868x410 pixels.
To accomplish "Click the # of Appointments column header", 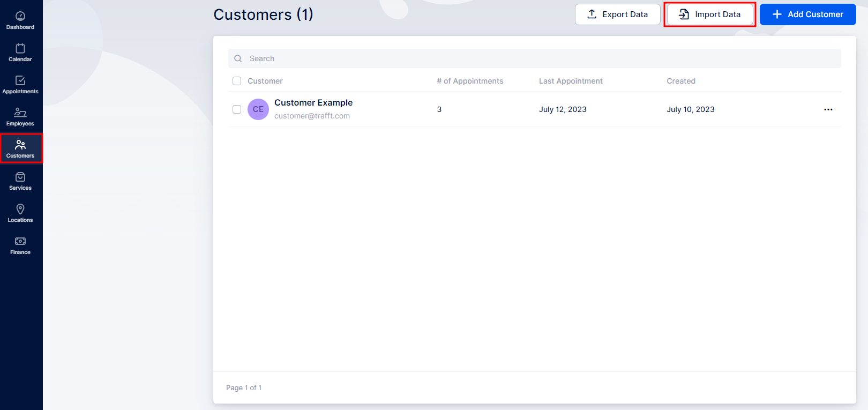I will 470,81.
